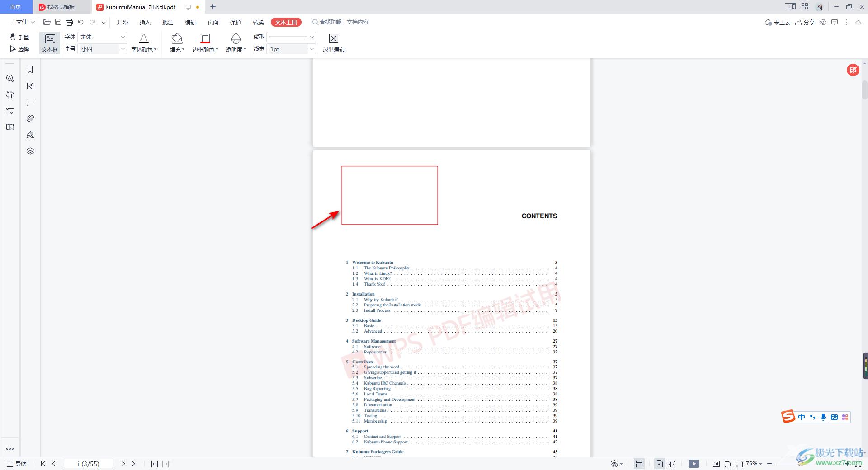The width and height of the screenshot is (868, 470).
Task: Open the 填充 fill color options
Action: click(x=177, y=43)
